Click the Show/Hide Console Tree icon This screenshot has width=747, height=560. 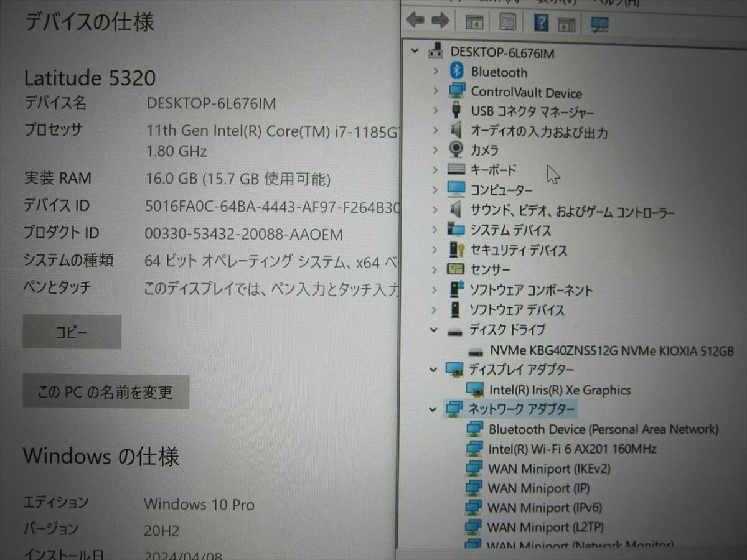coord(474,22)
